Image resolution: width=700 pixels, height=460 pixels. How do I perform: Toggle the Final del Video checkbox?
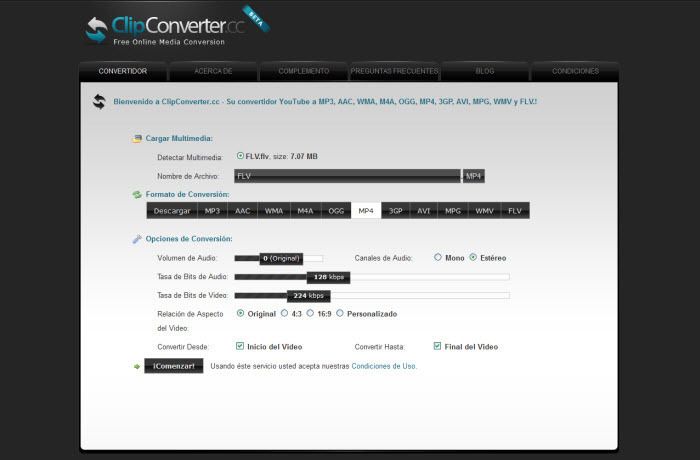tap(437, 346)
